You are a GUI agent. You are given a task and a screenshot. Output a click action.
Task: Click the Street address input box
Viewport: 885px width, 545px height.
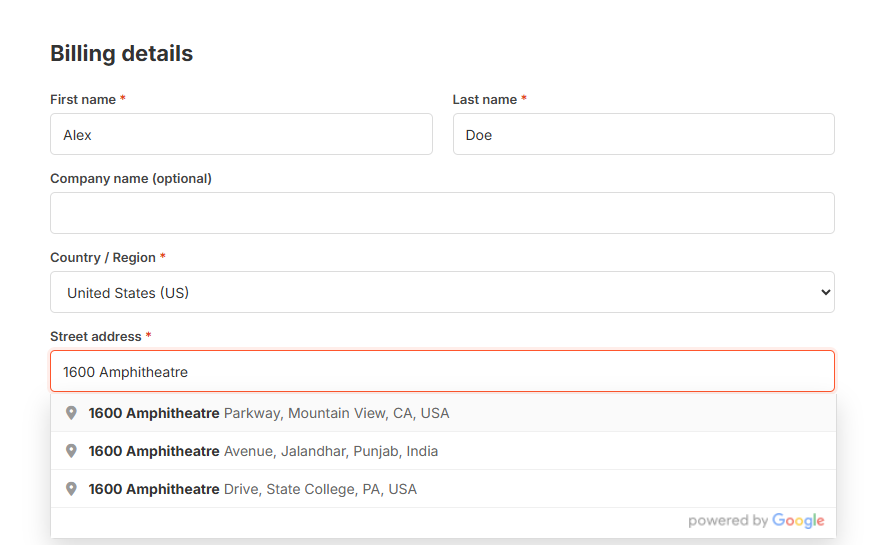coord(442,372)
